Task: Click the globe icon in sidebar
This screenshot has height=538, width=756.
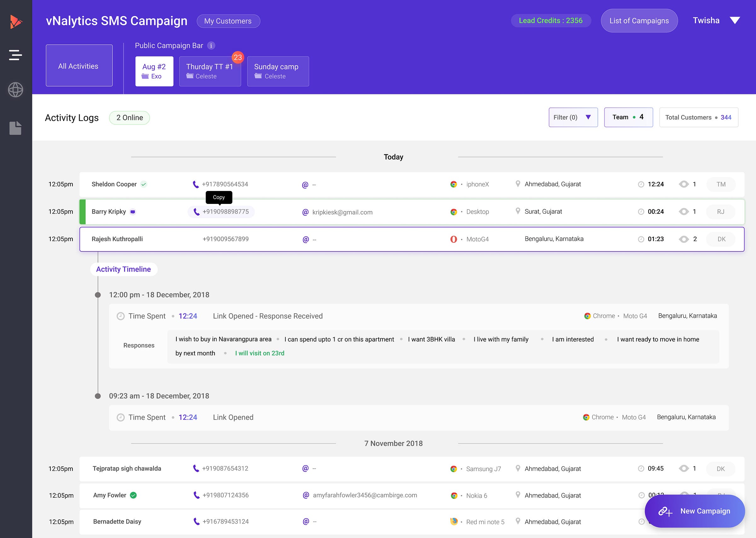Action: point(15,90)
